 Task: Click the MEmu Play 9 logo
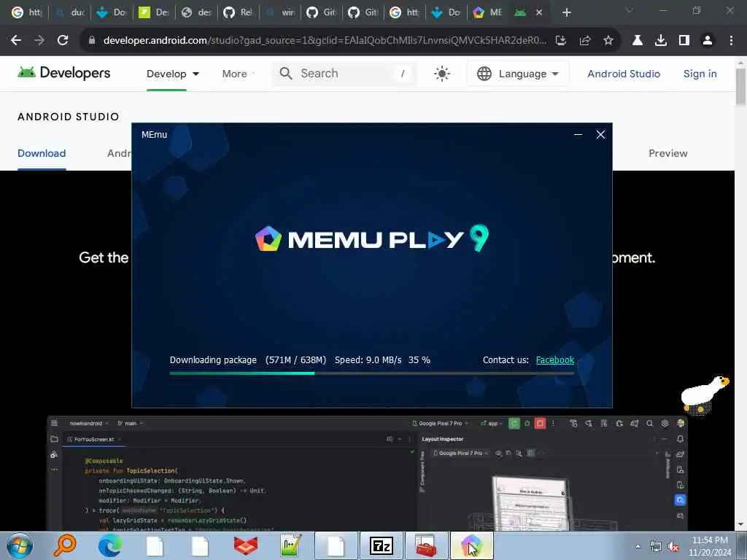coord(371,238)
